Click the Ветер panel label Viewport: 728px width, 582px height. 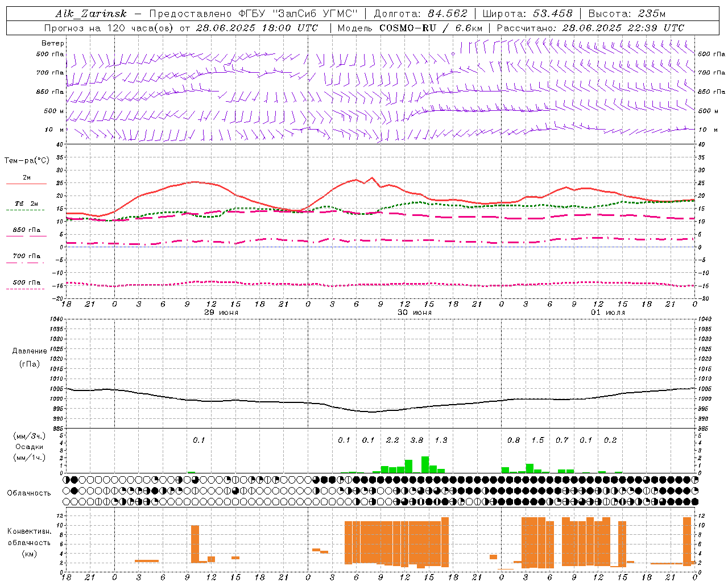point(53,43)
